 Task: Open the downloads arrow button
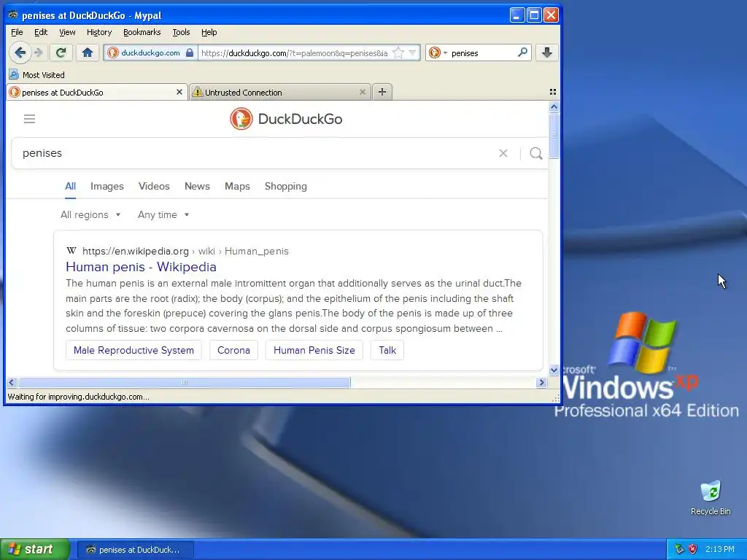pyautogui.click(x=547, y=52)
